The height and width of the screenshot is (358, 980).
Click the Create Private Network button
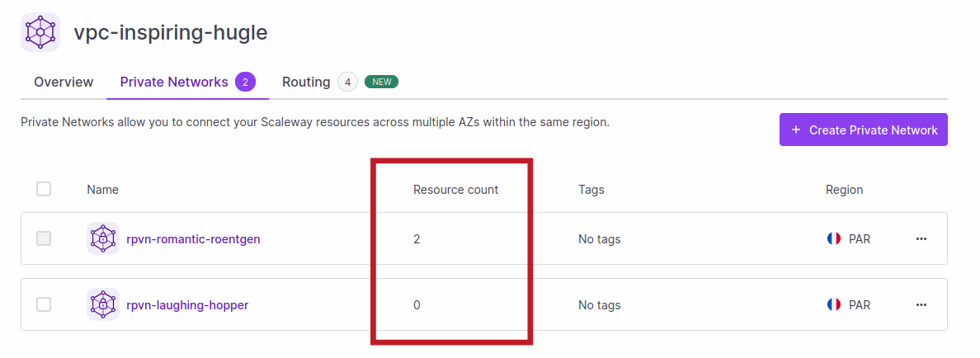pyautogui.click(x=863, y=130)
